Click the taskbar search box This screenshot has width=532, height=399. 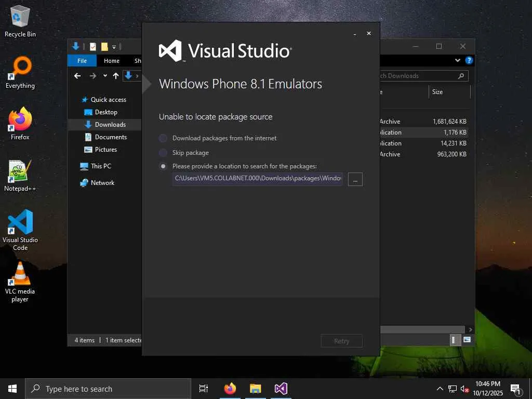[108, 389]
